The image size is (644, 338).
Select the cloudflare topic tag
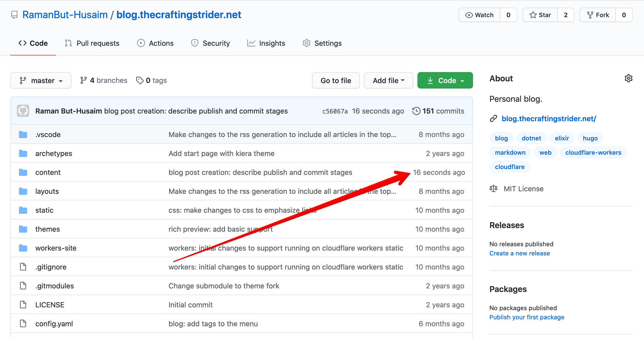(x=510, y=167)
